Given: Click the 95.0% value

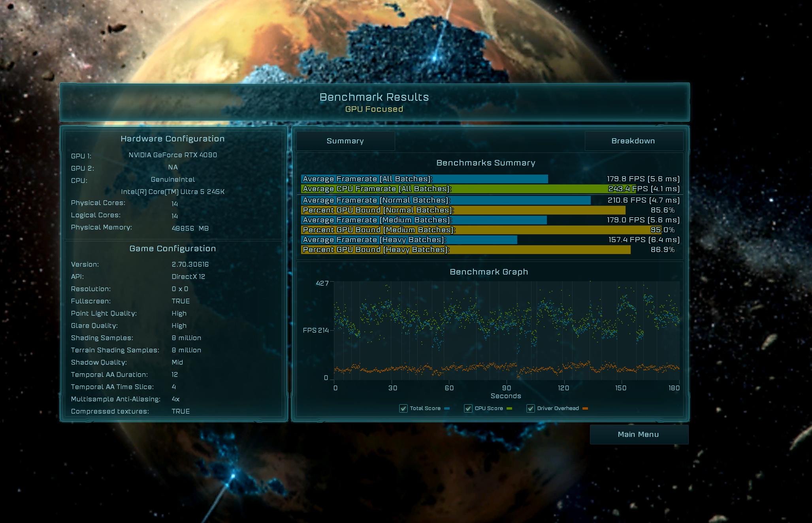Looking at the screenshot, I should coord(663,230).
